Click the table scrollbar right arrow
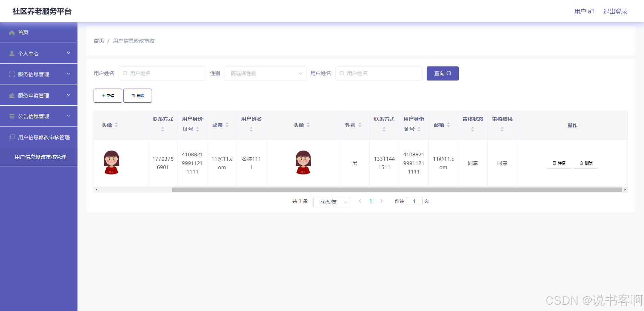Image resolution: width=644 pixels, height=311 pixels. pos(625,190)
